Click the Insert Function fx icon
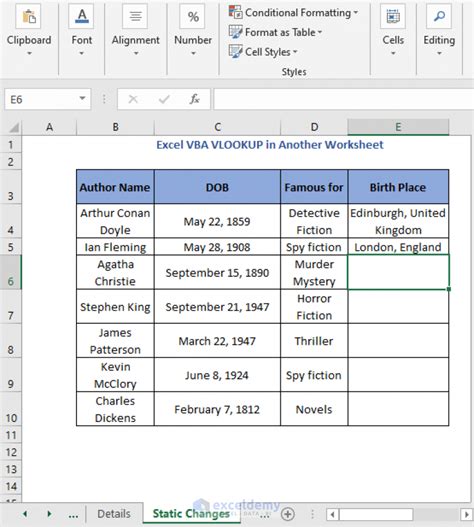 (x=195, y=99)
